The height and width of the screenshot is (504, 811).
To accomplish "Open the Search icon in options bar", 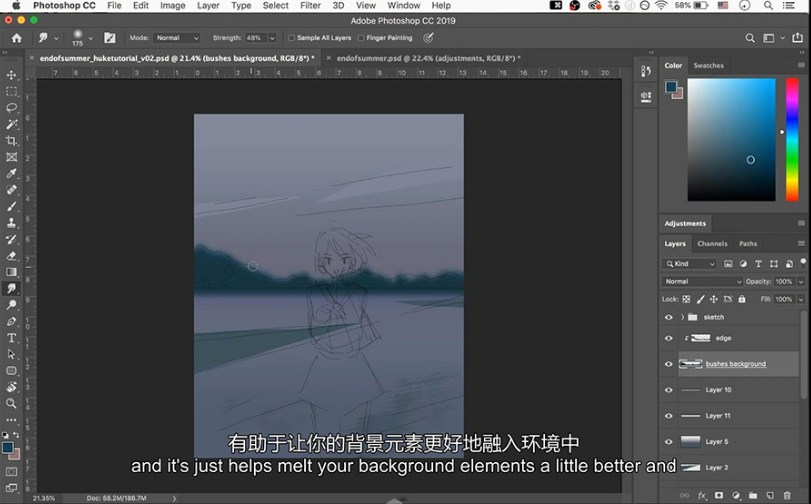I will (749, 38).
